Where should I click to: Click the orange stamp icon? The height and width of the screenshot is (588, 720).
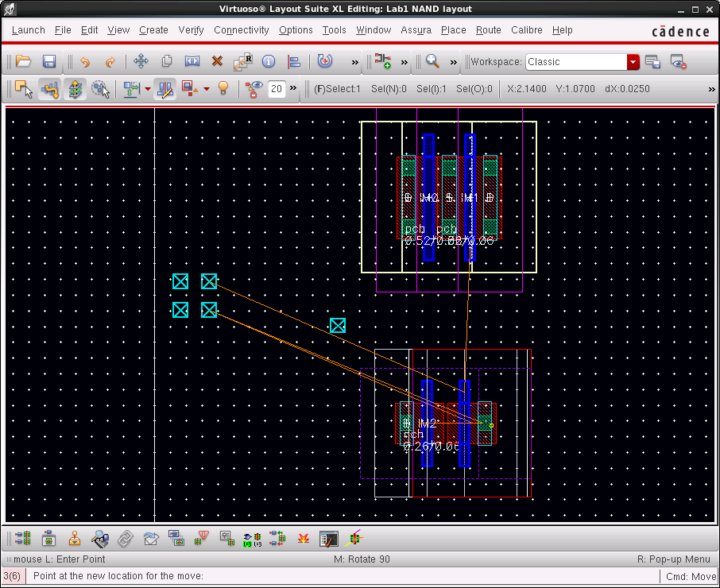(x=75, y=538)
